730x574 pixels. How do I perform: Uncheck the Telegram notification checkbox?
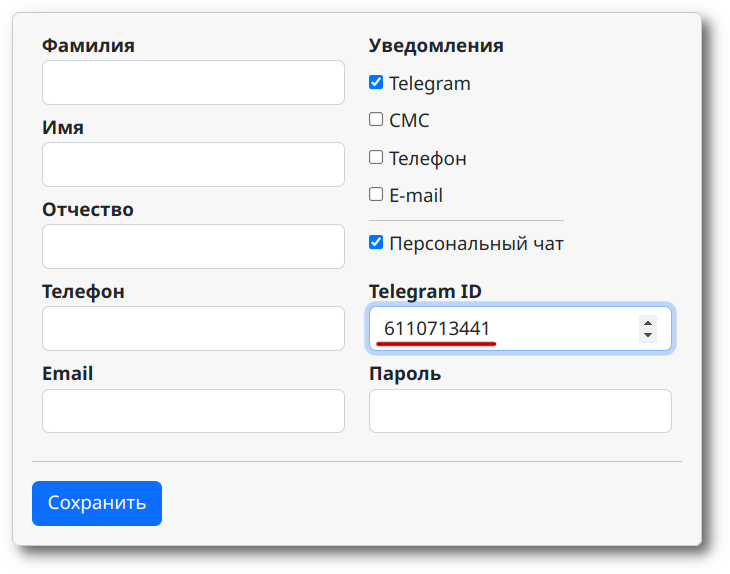[376, 83]
